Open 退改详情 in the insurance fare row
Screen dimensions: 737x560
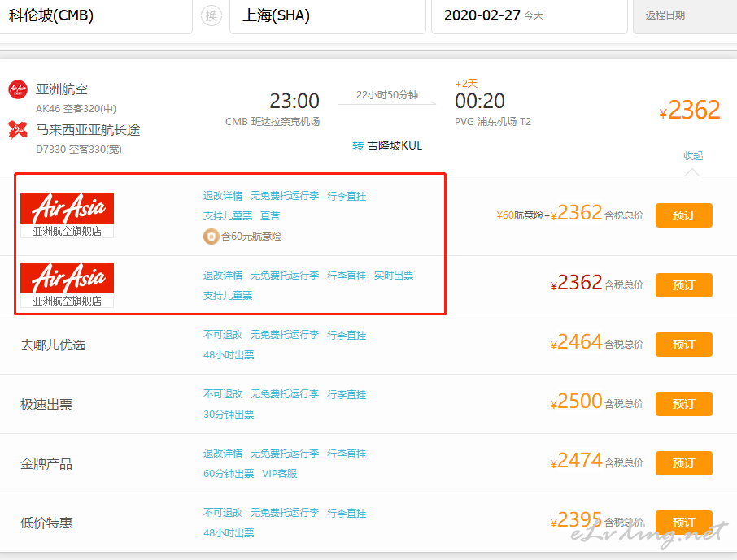coord(223,196)
